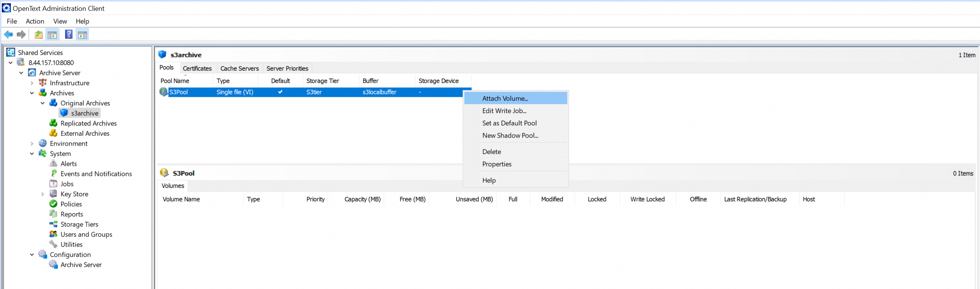Open the Help menu in the menu bar
The height and width of the screenshot is (289, 980).
[x=82, y=21]
